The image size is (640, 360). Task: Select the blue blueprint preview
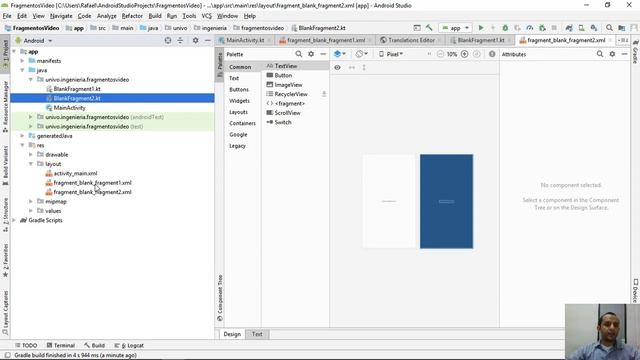pyautogui.click(x=447, y=201)
